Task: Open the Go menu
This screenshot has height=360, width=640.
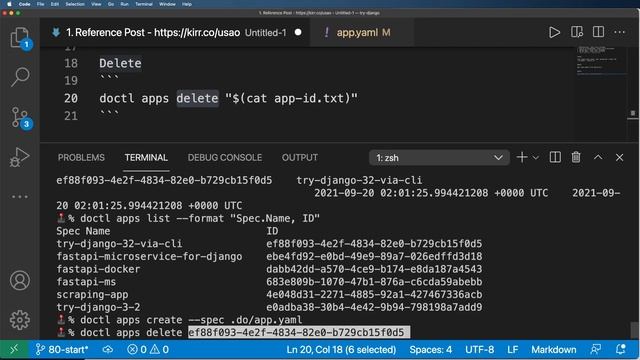Action: (x=111, y=4)
